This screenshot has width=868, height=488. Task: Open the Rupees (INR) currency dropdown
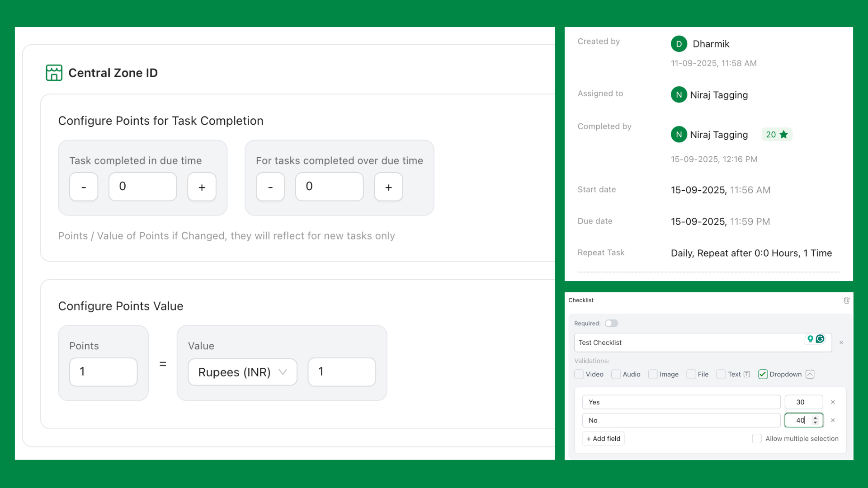point(242,372)
